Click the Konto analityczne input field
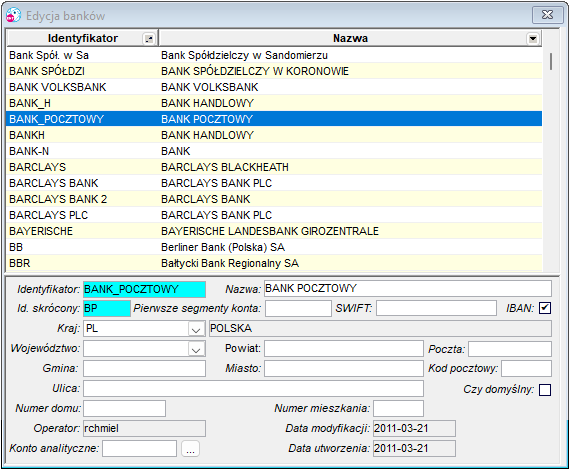This screenshot has height=470, width=570. 140,449
